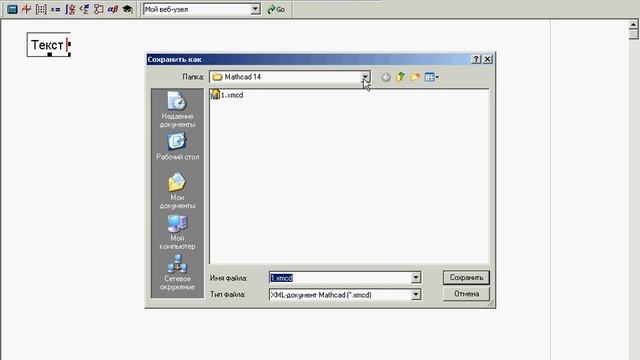Screen dimensions: 640x360
Task: Open the Vector and Matrix toolbar icon
Action: [x=41, y=9]
